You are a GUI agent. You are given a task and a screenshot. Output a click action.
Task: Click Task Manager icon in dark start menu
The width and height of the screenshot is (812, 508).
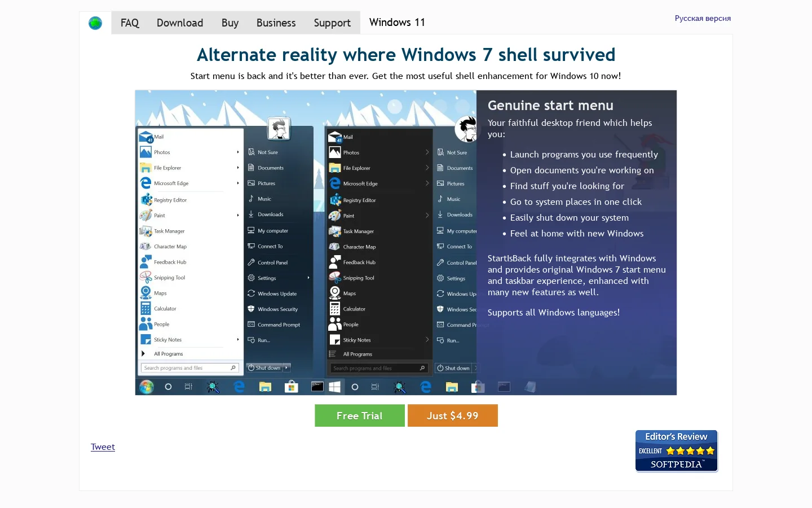[x=335, y=231]
